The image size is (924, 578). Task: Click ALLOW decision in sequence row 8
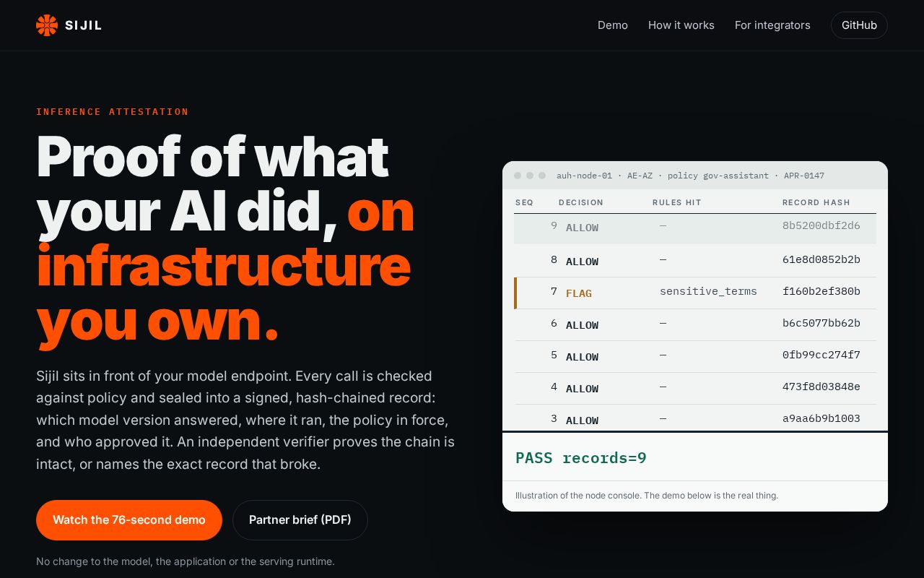pyautogui.click(x=582, y=262)
